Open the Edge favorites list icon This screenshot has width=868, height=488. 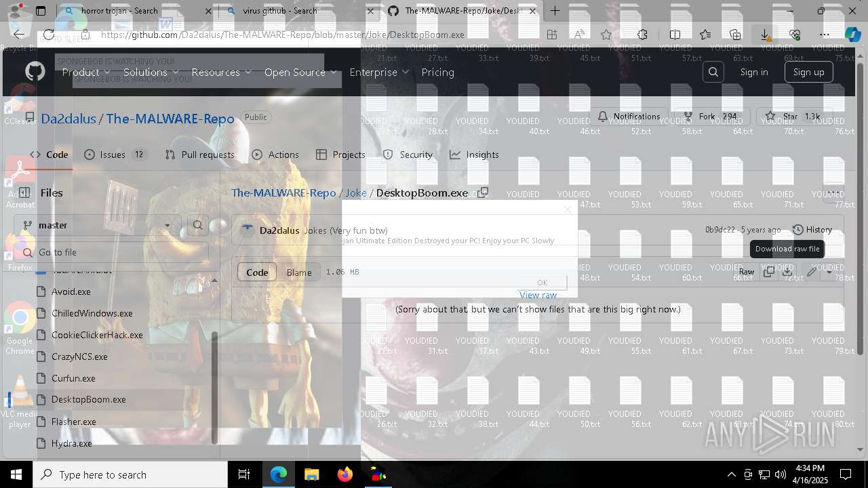pyautogui.click(x=705, y=35)
